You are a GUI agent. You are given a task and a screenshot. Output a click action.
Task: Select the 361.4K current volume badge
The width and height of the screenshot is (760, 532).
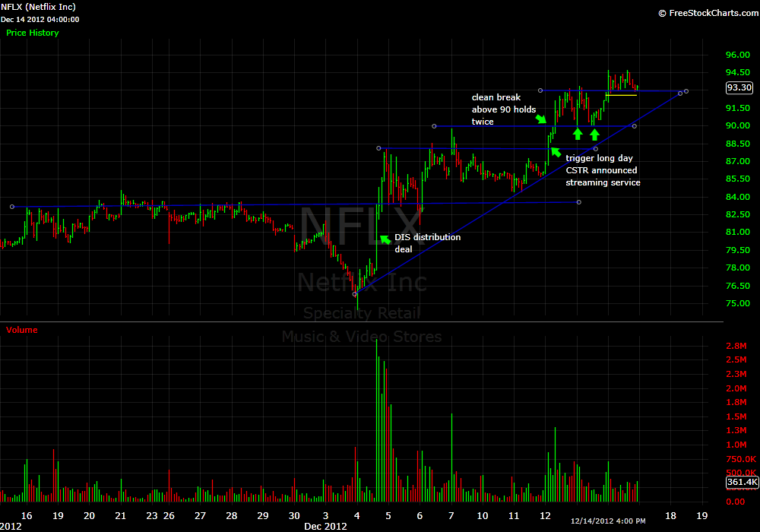point(742,482)
